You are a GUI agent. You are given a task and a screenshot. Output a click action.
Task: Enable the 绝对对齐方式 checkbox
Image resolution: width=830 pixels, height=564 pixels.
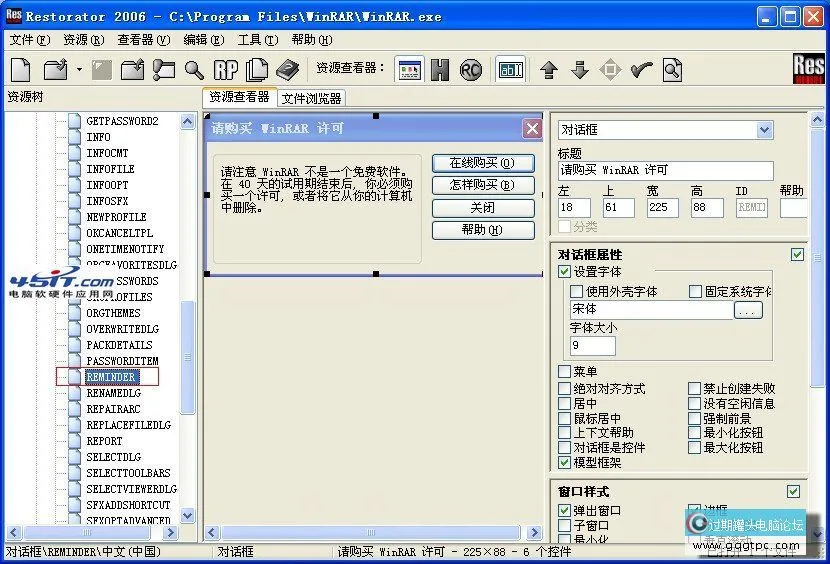pos(564,389)
